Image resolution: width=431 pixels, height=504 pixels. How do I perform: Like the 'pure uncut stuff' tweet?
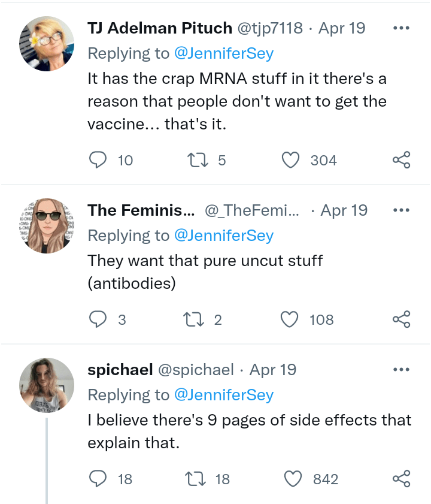pyautogui.click(x=290, y=319)
